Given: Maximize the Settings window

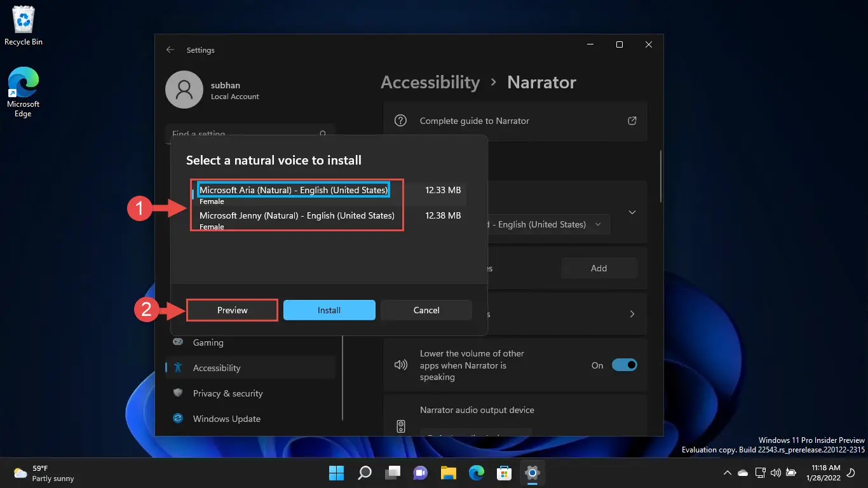Looking at the screenshot, I should (x=619, y=44).
